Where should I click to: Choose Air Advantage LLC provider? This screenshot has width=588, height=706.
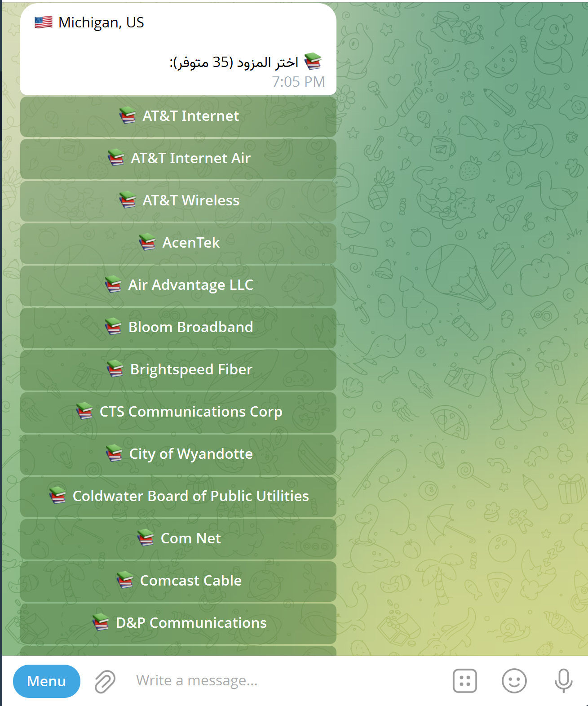click(x=178, y=285)
